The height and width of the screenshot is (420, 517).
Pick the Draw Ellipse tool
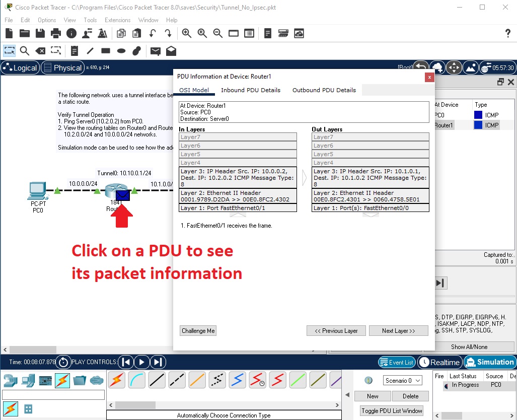(x=121, y=51)
